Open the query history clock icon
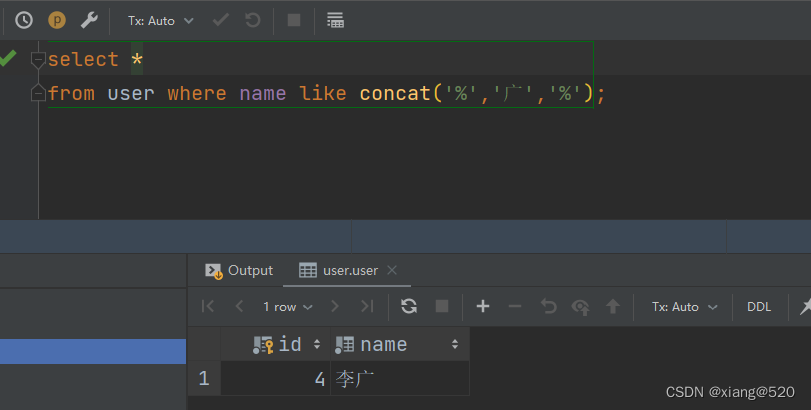The height and width of the screenshot is (410, 811). click(x=24, y=21)
